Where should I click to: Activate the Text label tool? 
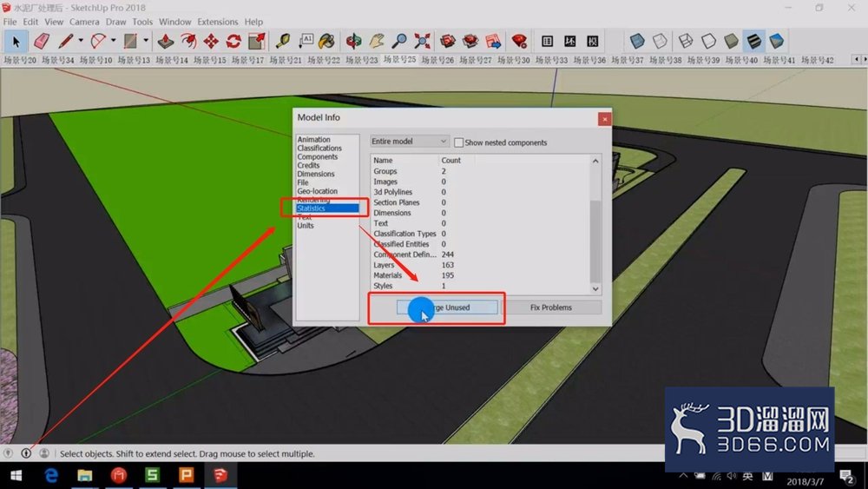tap(306, 41)
